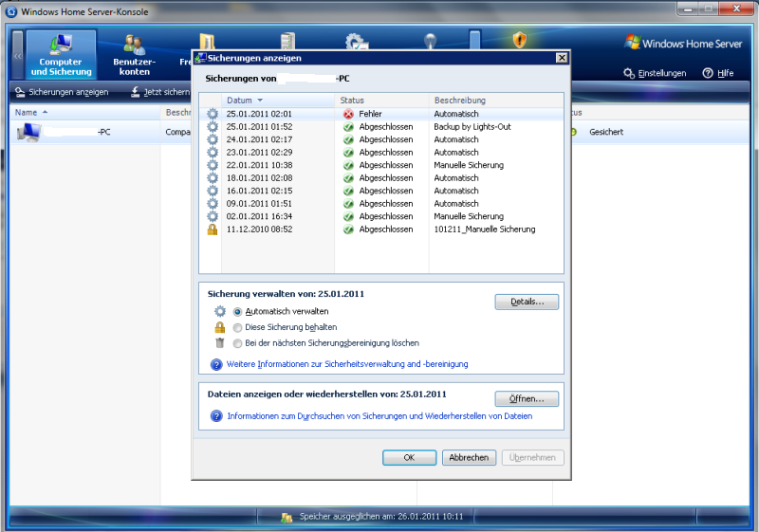Click the shared folders toolbar icon
The height and width of the screenshot is (532, 759).
pos(207,41)
